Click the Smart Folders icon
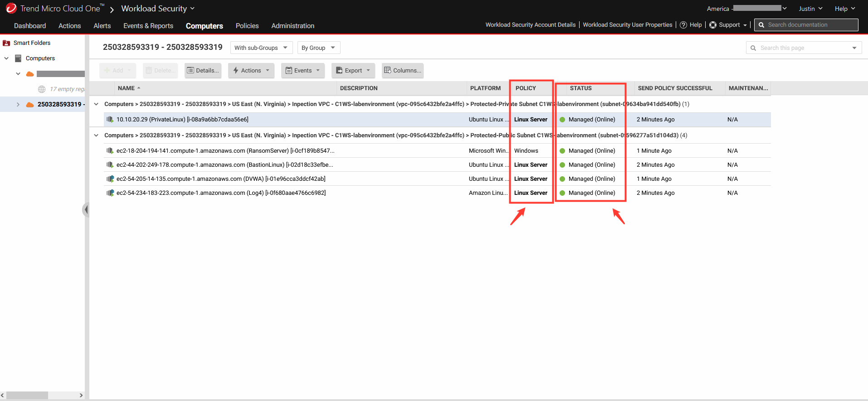868x401 pixels. click(x=6, y=43)
